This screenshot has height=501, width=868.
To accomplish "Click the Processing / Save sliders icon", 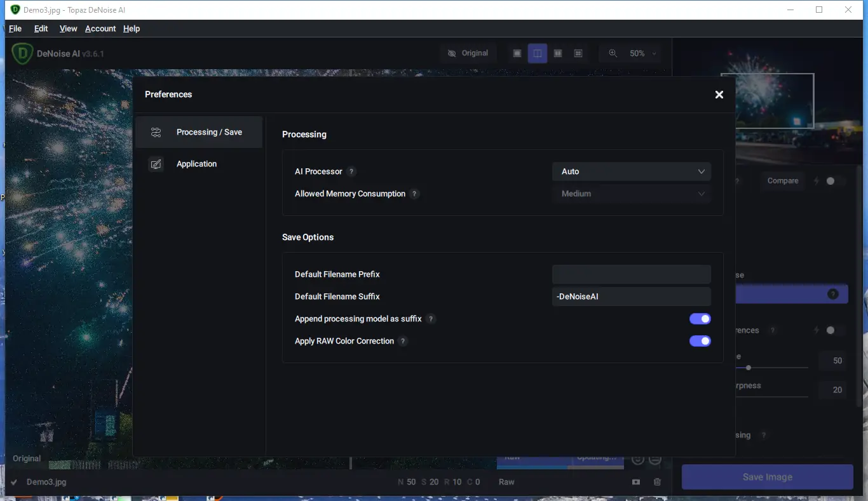I will [156, 132].
